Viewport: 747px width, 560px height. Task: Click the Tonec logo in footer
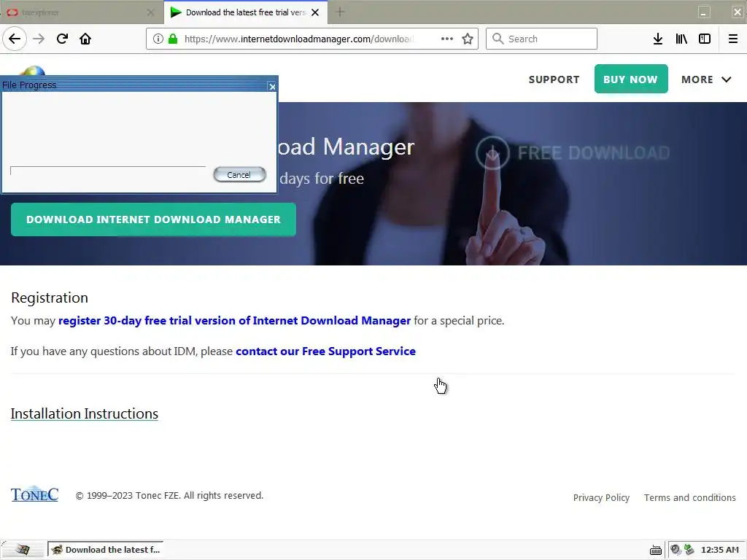(35, 495)
